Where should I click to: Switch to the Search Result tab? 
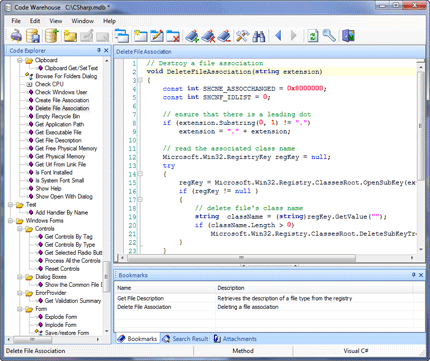pyautogui.click(x=185, y=339)
